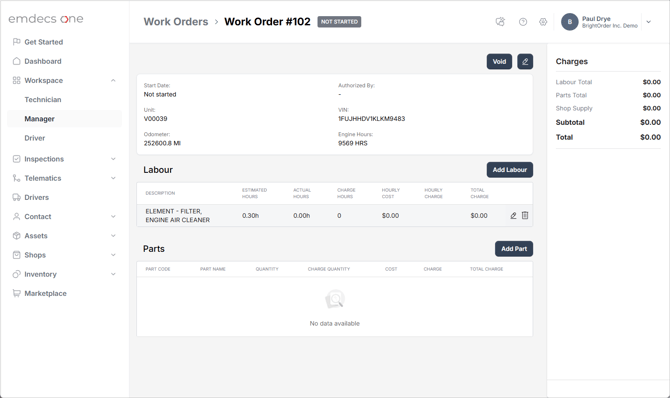Image resolution: width=670 pixels, height=398 pixels.
Task: Click the Get Started flag icon
Action: coord(16,41)
